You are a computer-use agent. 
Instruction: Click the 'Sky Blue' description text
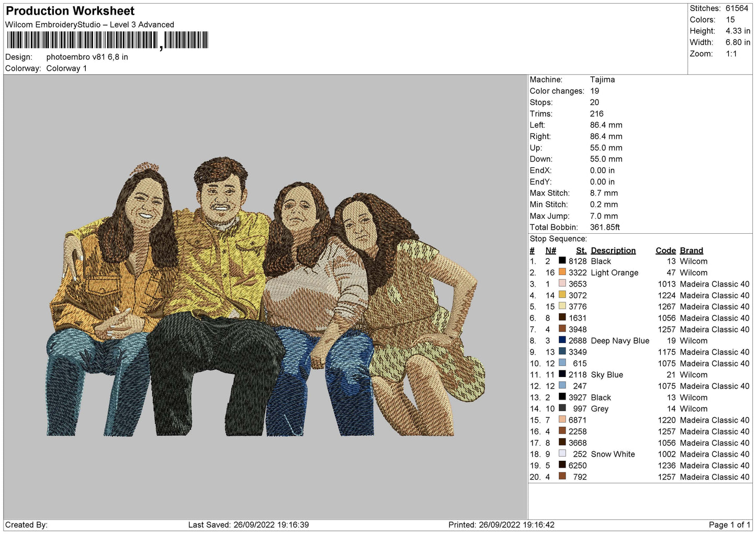point(607,375)
